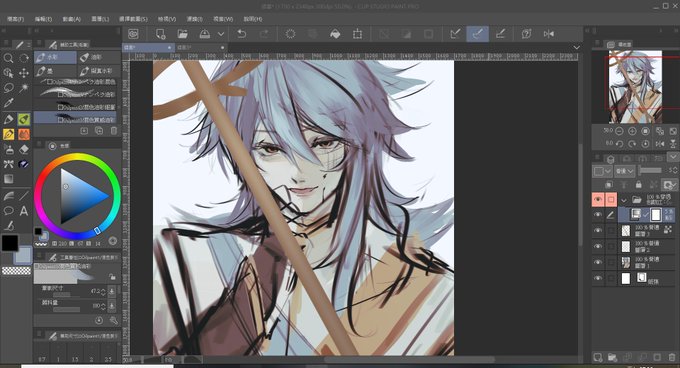680x368 pixels.
Task: Toggle the highlighted snap to special ruler button
Action: [477, 34]
